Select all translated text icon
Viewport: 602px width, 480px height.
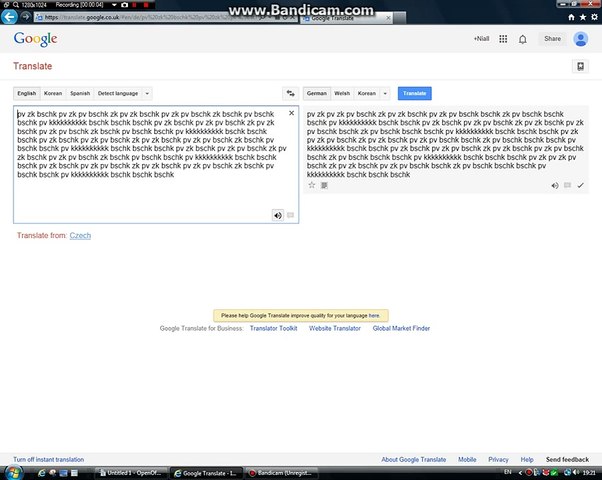tap(324, 185)
